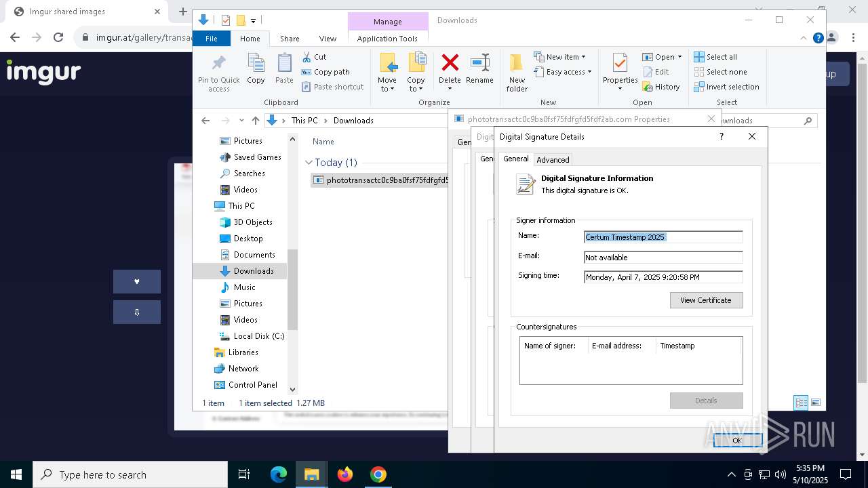Open Firefox from the taskbar
The height and width of the screenshot is (488, 868).
(x=345, y=474)
